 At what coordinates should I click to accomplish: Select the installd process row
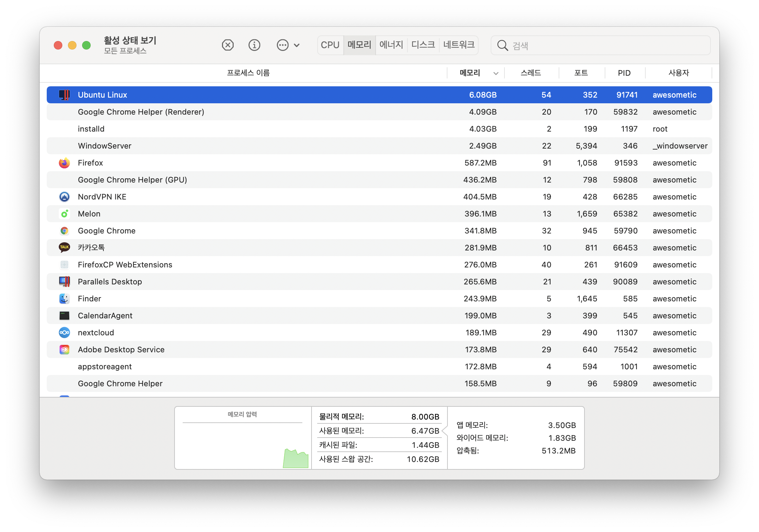coord(248,129)
